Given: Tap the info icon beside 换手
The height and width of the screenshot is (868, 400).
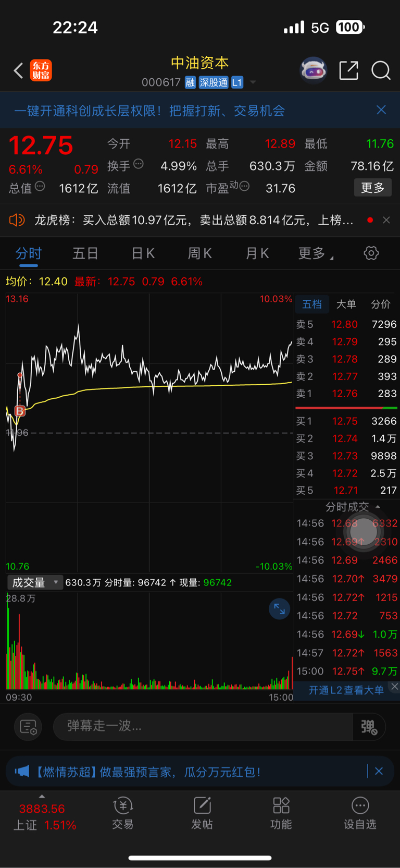Looking at the screenshot, I should click(139, 164).
